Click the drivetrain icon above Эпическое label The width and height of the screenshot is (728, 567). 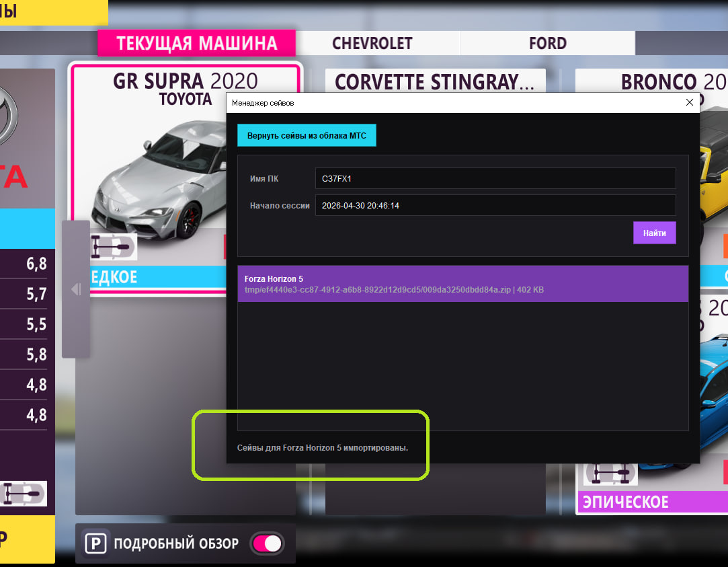point(611,474)
